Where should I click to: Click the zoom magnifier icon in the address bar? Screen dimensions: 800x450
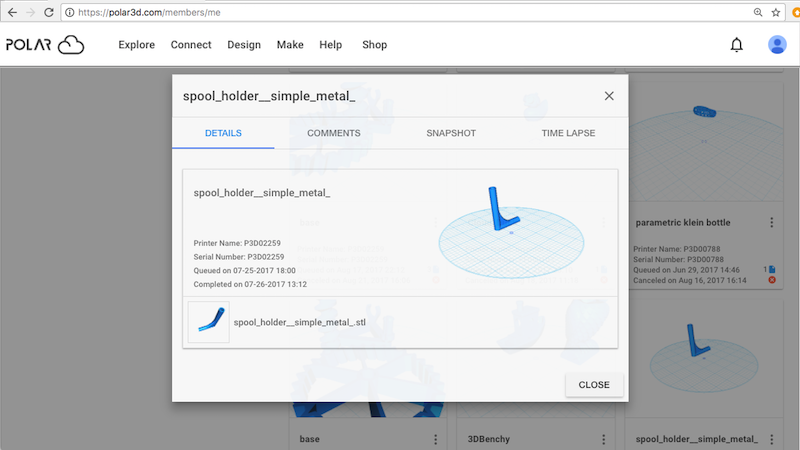coord(758,12)
